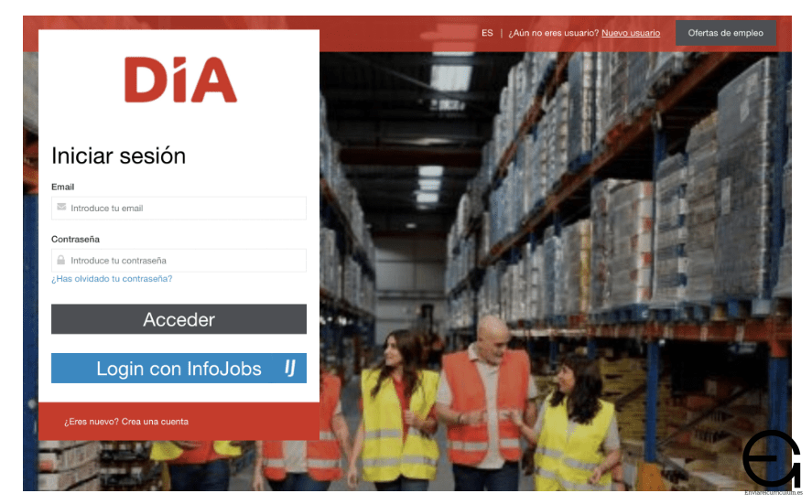Click the ¿Aún no eres usuario? text
The width and height of the screenshot is (812, 504).
(x=554, y=33)
